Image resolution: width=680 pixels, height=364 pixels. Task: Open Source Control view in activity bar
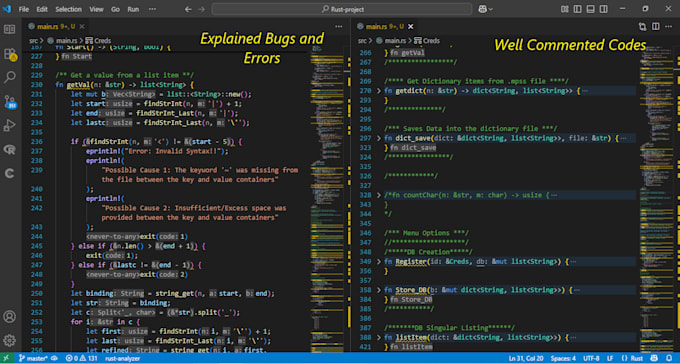[x=10, y=102]
